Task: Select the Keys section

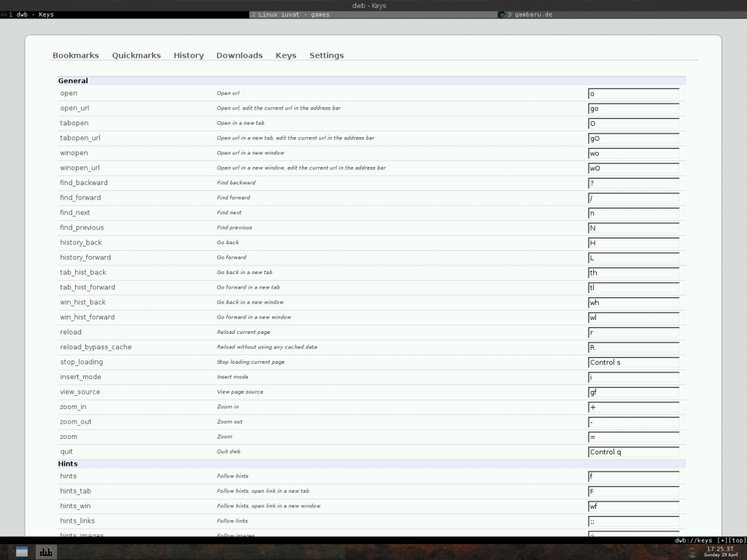Action: (285, 55)
